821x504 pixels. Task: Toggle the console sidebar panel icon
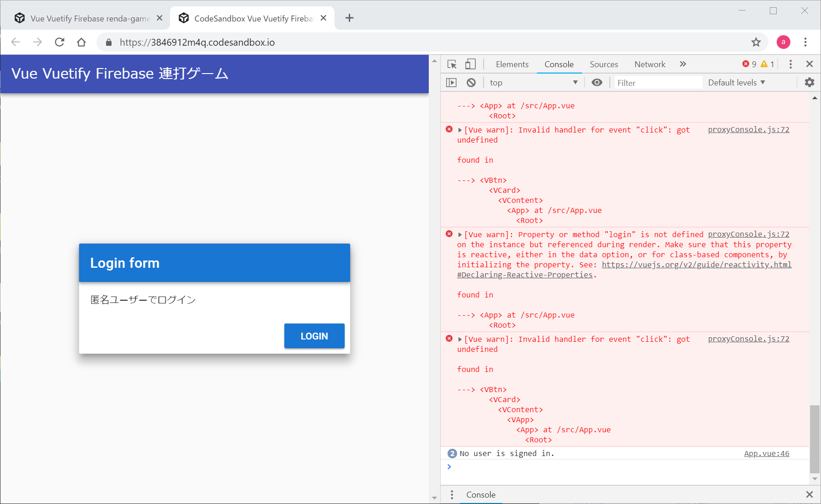click(x=451, y=83)
